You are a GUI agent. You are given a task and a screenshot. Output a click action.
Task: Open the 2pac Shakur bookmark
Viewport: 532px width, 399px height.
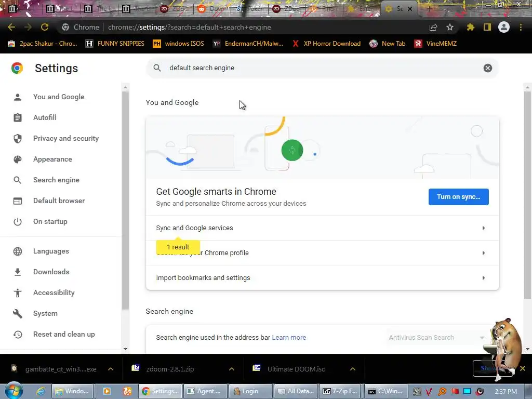tap(43, 44)
